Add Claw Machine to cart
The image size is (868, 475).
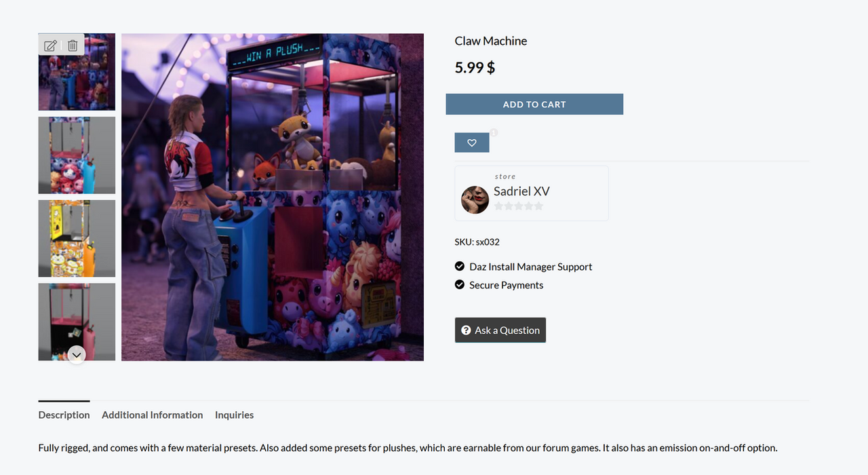click(534, 104)
